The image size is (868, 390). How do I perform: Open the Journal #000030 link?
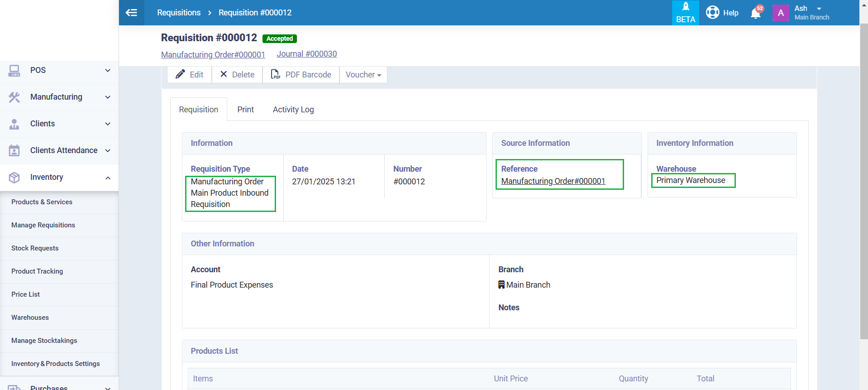306,54
